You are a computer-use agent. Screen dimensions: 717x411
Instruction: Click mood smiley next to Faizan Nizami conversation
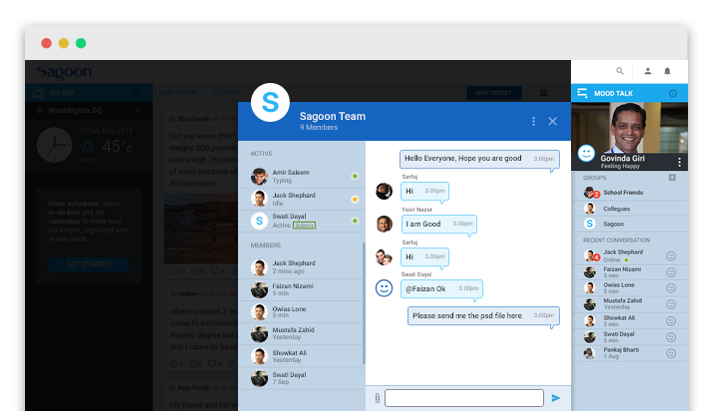coord(671,272)
